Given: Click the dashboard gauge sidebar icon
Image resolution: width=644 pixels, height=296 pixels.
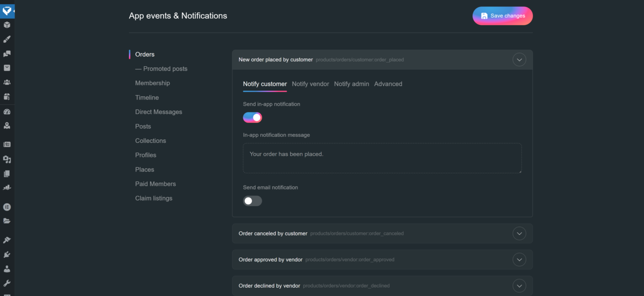Looking at the screenshot, I should coord(7,112).
